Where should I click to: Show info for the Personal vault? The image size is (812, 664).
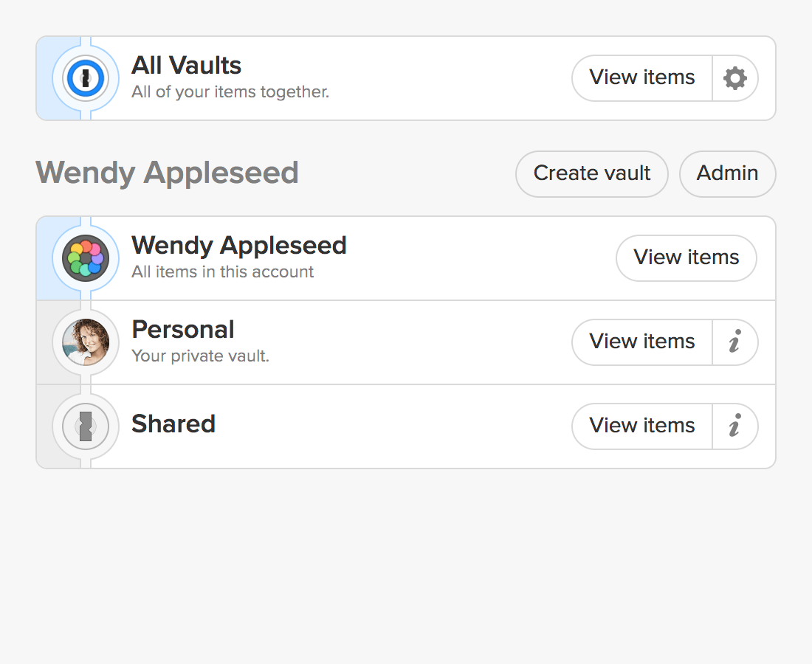point(735,342)
